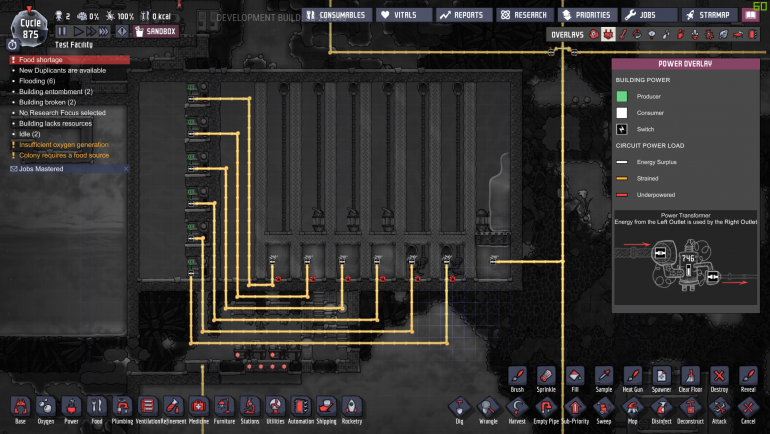Open the Research screen
This screenshot has height=434, width=770.
525,15
